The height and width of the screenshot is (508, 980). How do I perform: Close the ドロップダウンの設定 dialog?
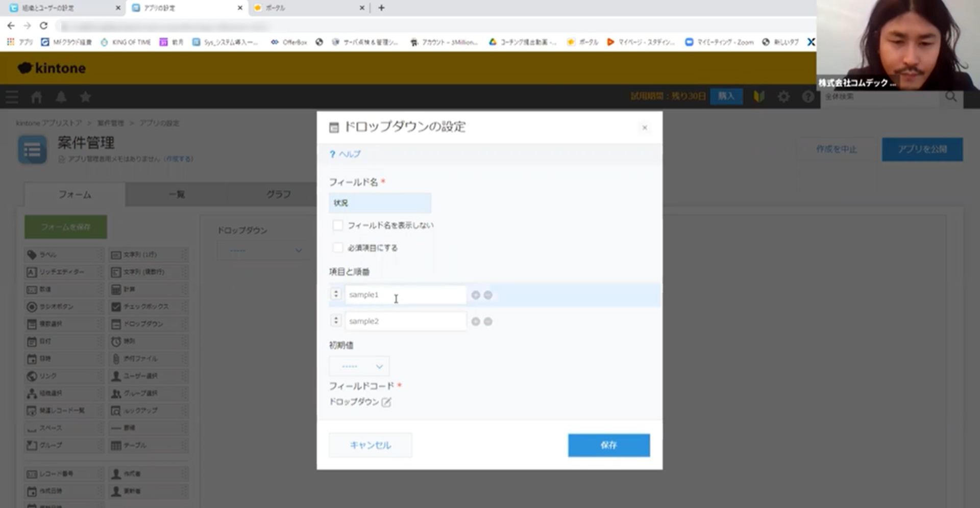point(645,128)
